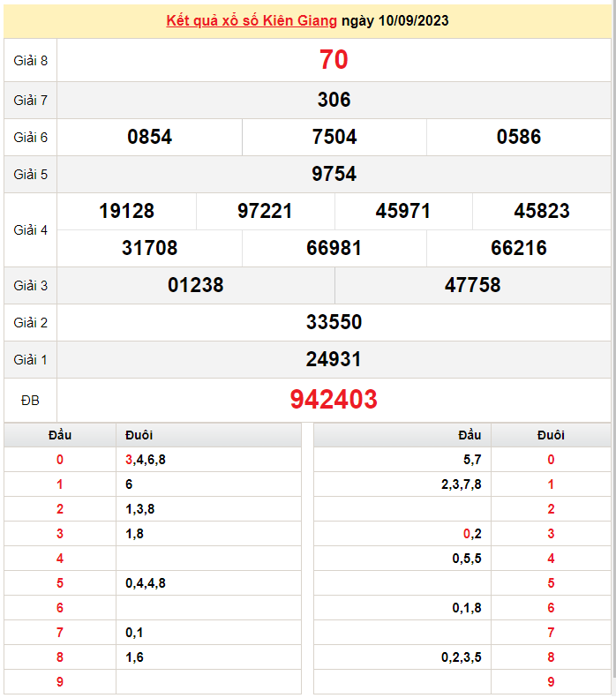Viewport: 616px width, 698px height.
Task: Click the ĐB row label
Action: (x=30, y=401)
